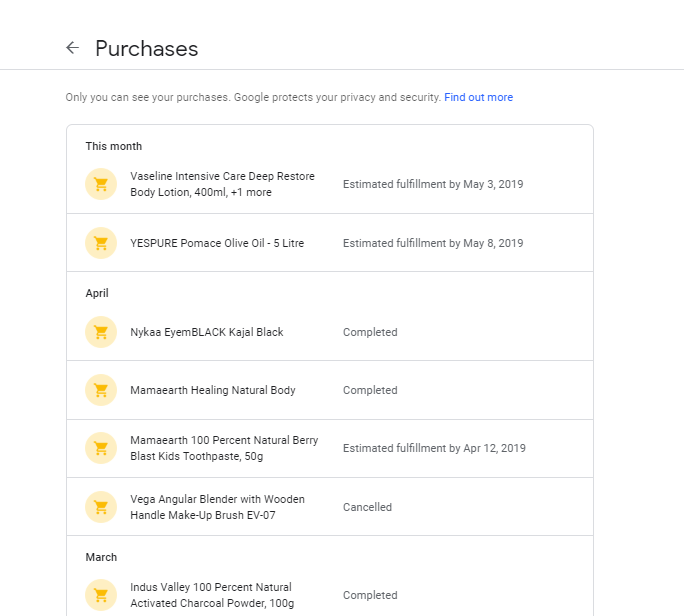The image size is (684, 616).
Task: Click the Cancelled status of Vega brush
Action: pos(367,507)
